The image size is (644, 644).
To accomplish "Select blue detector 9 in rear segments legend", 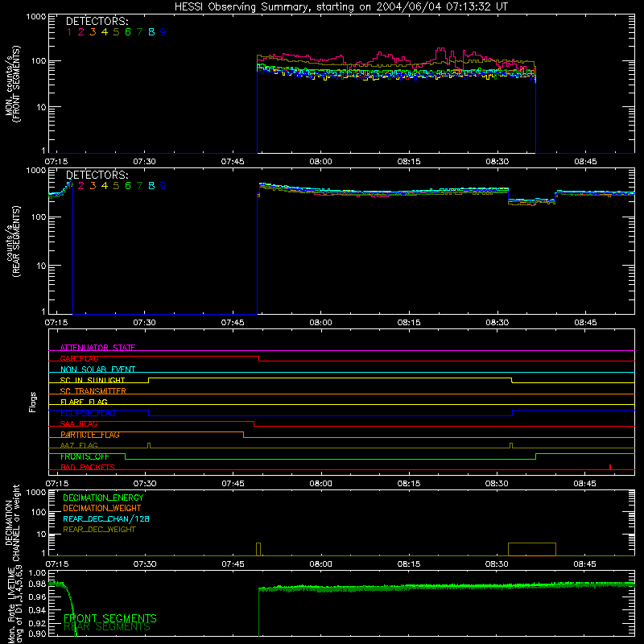I will 163,186.
